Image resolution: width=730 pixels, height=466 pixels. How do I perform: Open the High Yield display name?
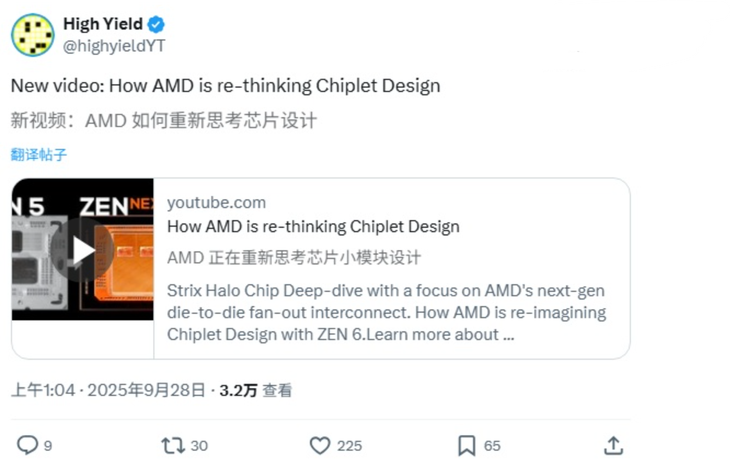click(x=103, y=23)
